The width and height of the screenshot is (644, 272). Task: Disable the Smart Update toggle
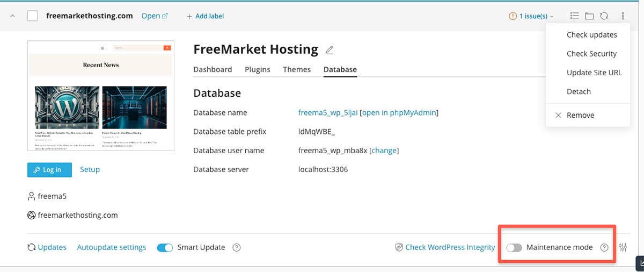(165, 247)
